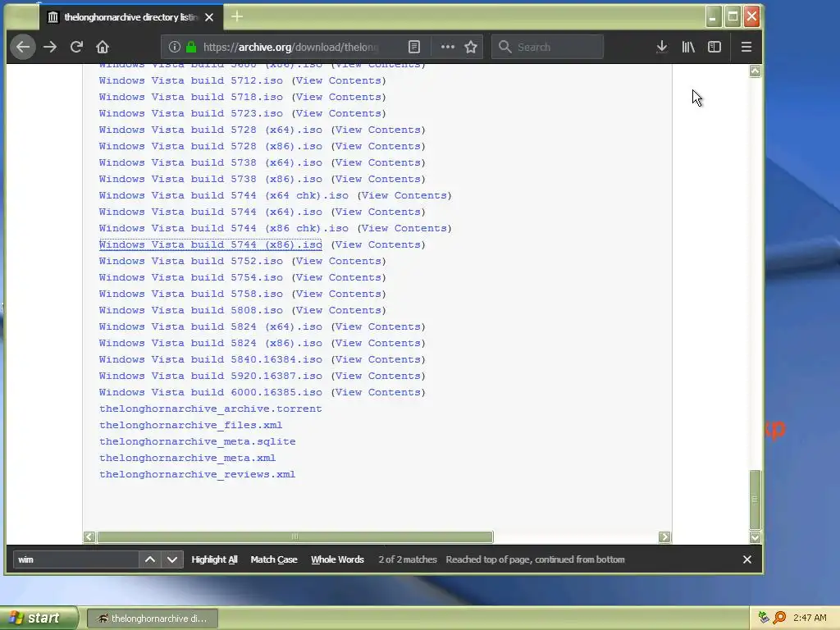Click the green secure connection padlock
The height and width of the screenshot is (630, 840).
click(x=190, y=47)
